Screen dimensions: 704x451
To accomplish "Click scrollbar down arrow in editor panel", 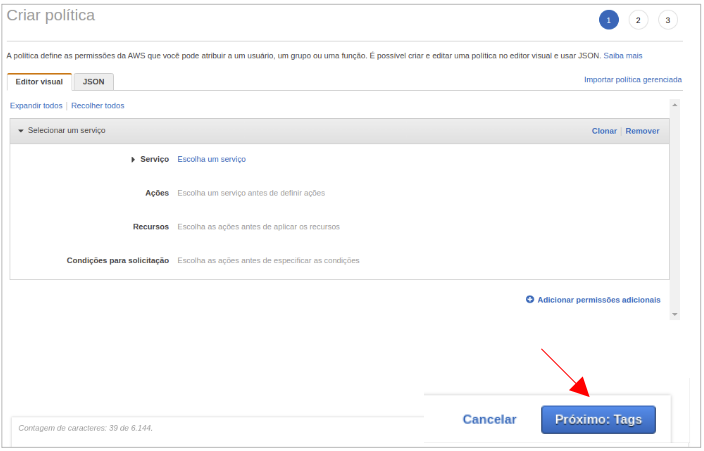I will pyautogui.click(x=675, y=314).
